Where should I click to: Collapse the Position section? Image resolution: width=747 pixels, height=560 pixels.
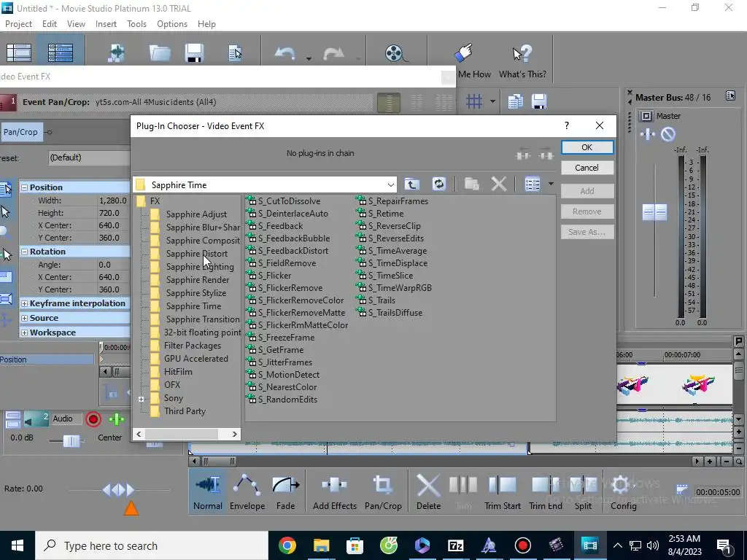(24, 187)
